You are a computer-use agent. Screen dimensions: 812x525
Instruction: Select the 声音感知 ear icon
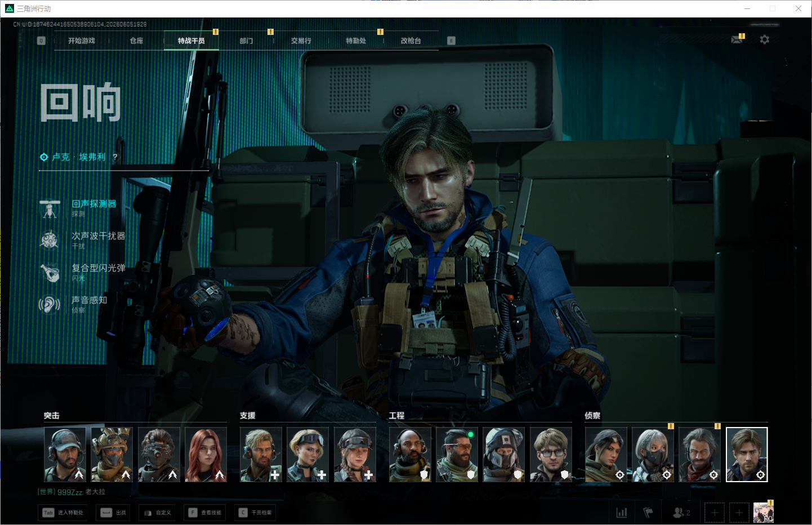coord(50,305)
